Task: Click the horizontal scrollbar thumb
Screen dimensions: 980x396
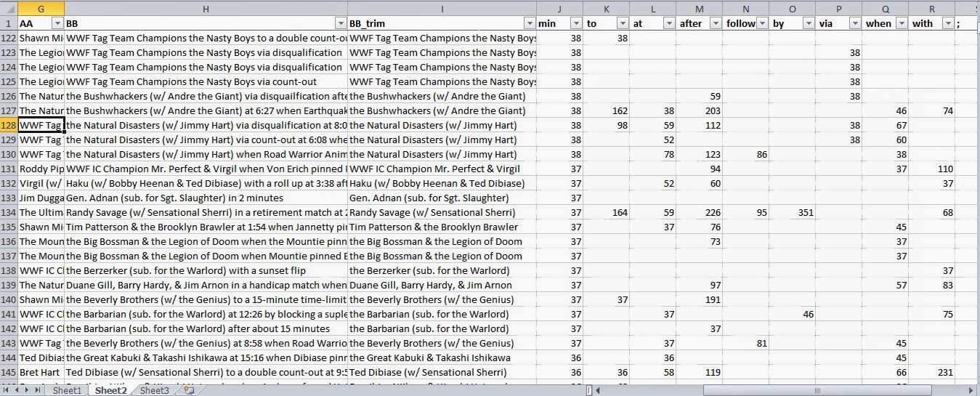Action: 817,390
